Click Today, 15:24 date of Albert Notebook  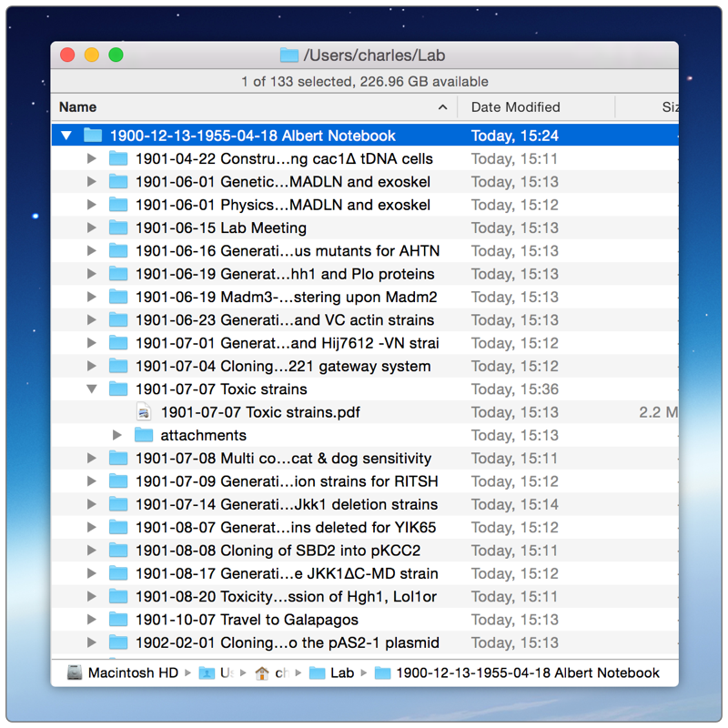point(515,136)
